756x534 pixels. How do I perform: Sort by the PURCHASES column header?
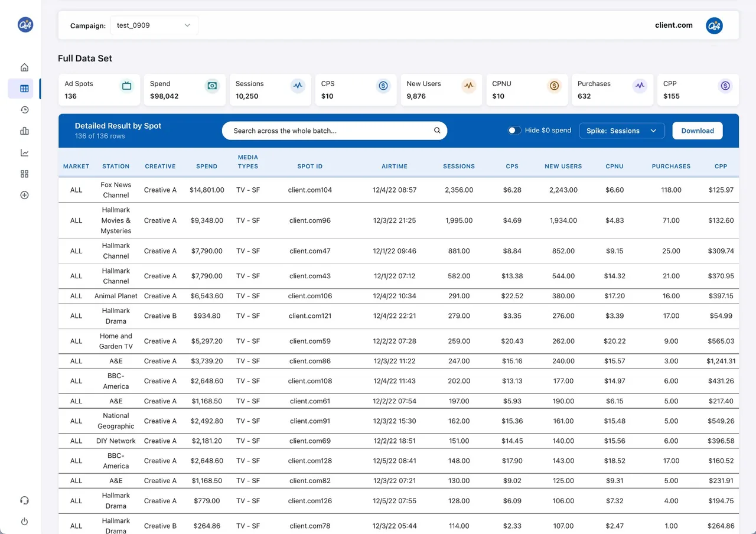[x=671, y=167]
